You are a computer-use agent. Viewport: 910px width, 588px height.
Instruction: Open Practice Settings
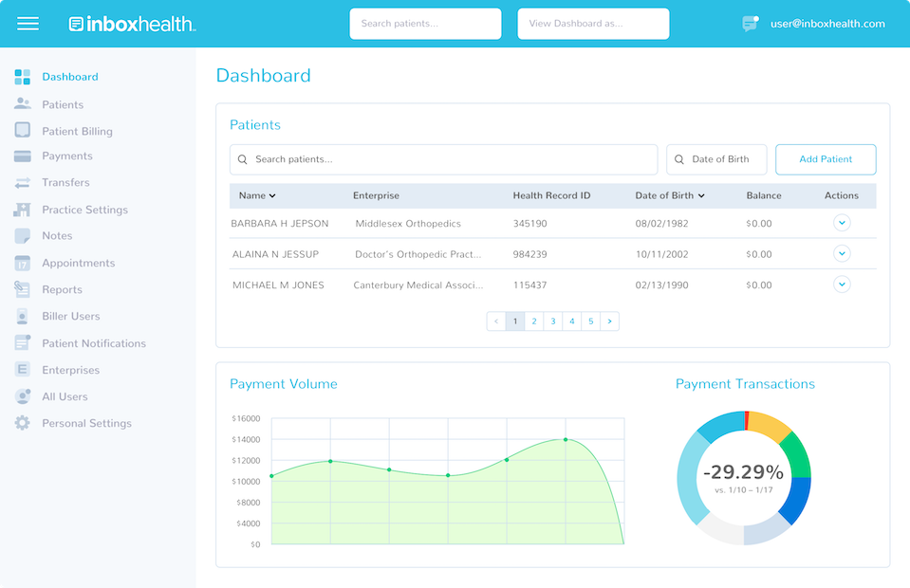pos(84,210)
